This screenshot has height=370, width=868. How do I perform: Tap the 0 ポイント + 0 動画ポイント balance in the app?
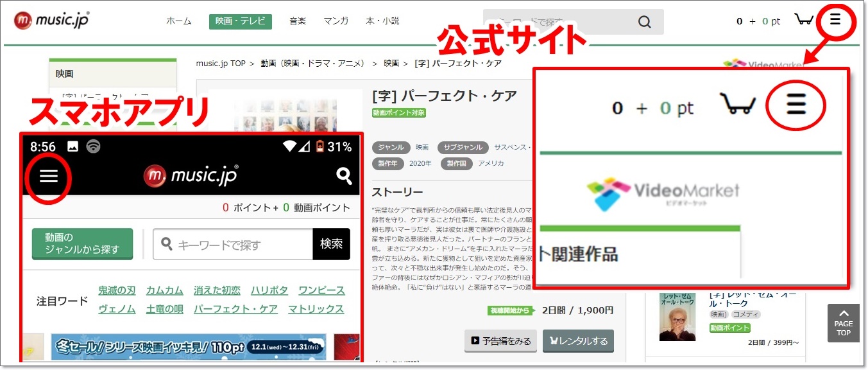[286, 207]
